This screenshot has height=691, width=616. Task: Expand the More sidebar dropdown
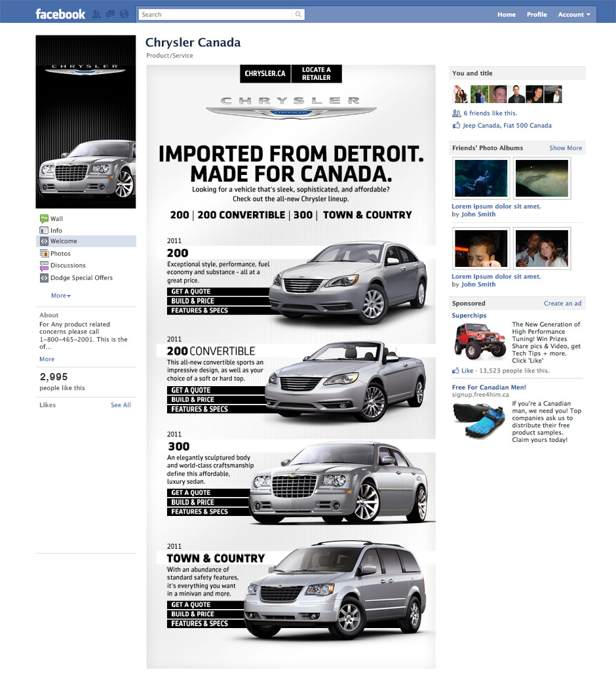(x=61, y=296)
